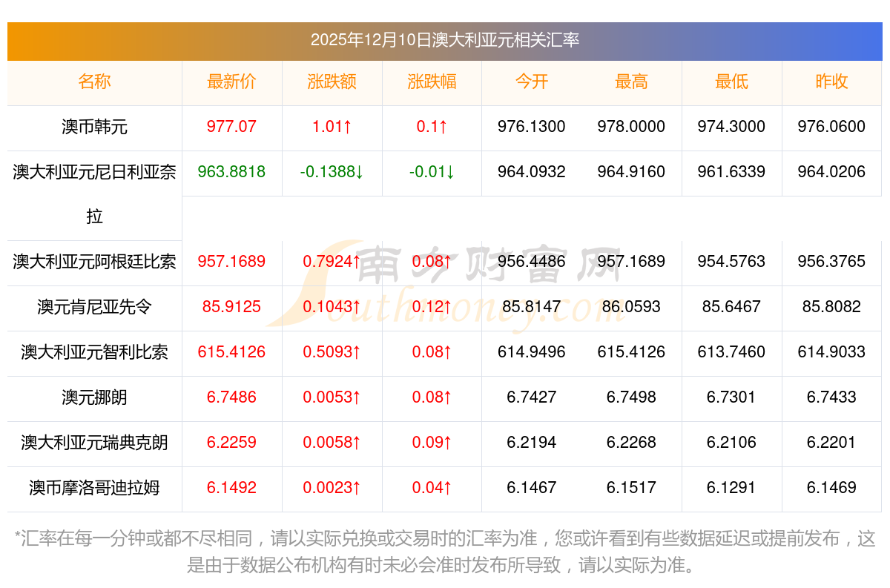Select the '澳币韩元' row name
This screenshot has width=890, height=588.
click(94, 127)
